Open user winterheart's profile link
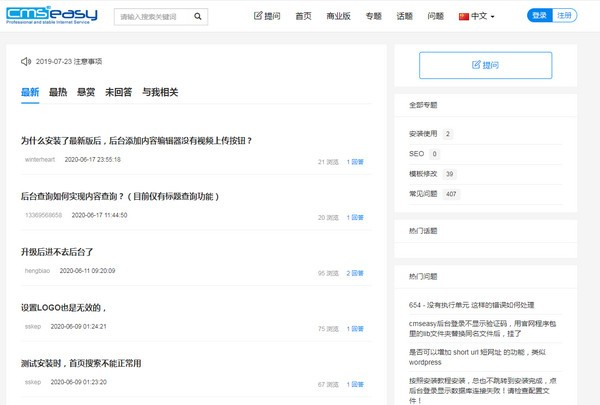This screenshot has height=405, width=600. click(x=41, y=159)
